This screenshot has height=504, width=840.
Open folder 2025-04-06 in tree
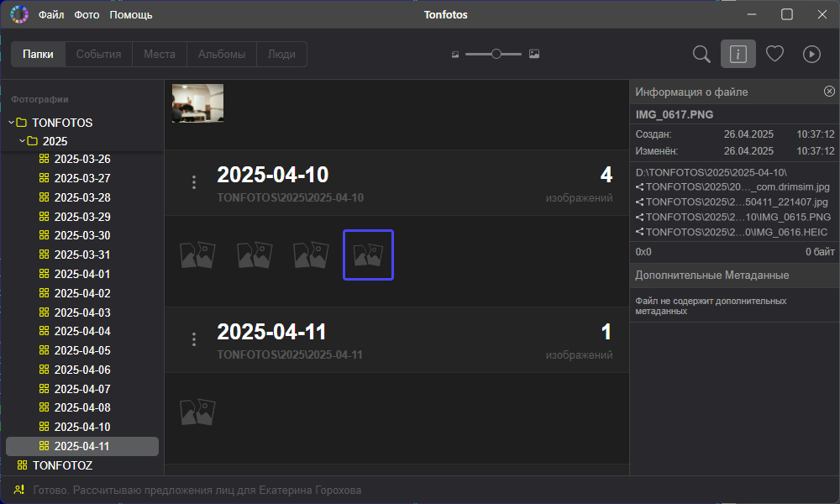coord(82,370)
